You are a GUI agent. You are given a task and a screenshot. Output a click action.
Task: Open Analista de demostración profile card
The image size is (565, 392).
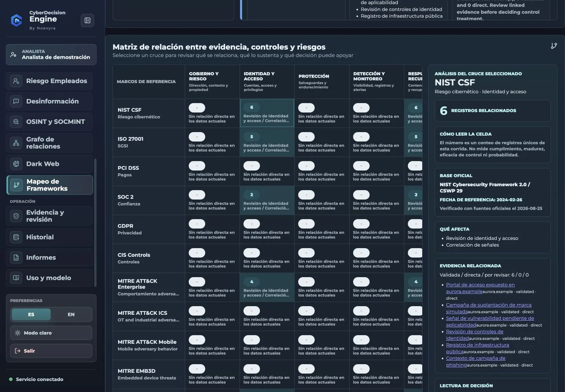click(51, 54)
